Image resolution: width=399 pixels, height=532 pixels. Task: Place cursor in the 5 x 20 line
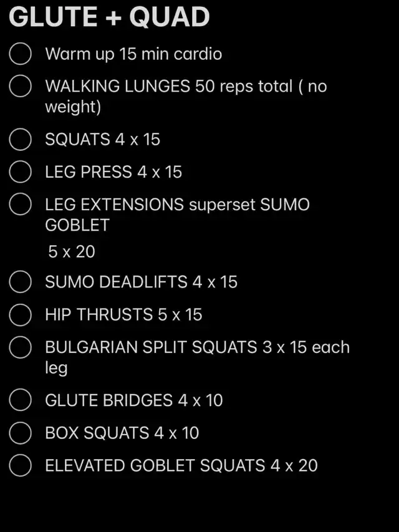click(72, 252)
